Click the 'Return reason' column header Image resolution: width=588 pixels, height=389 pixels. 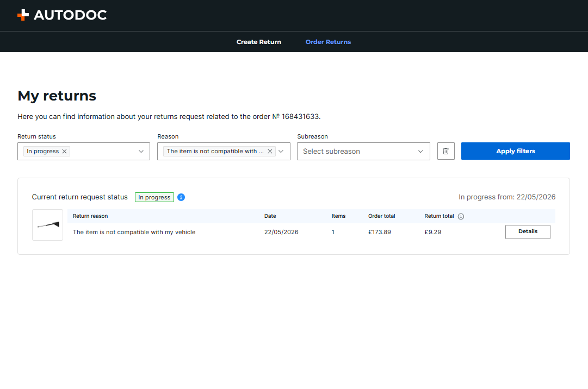click(x=90, y=216)
